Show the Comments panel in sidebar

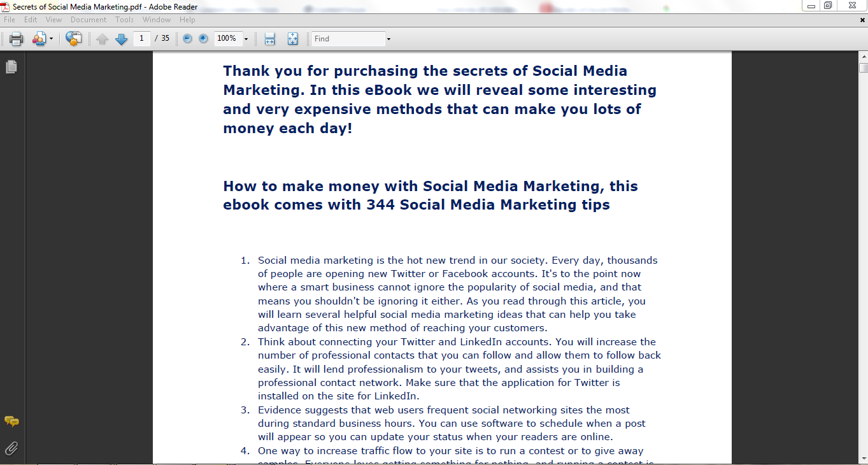point(11,422)
